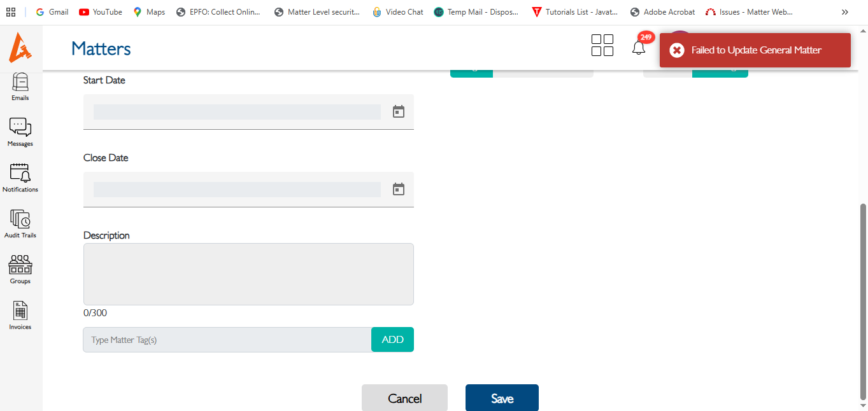Click the Cancel button
This screenshot has height=411, width=868.
[404, 398]
